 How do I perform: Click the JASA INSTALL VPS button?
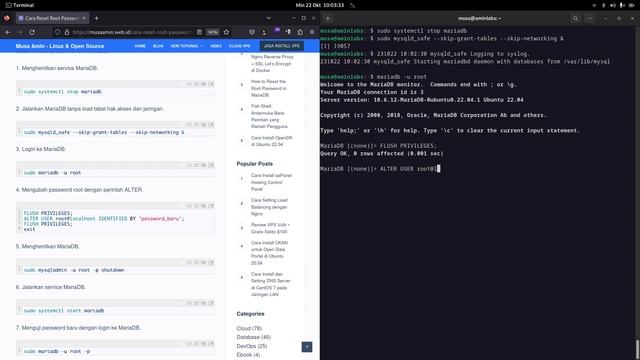[282, 46]
